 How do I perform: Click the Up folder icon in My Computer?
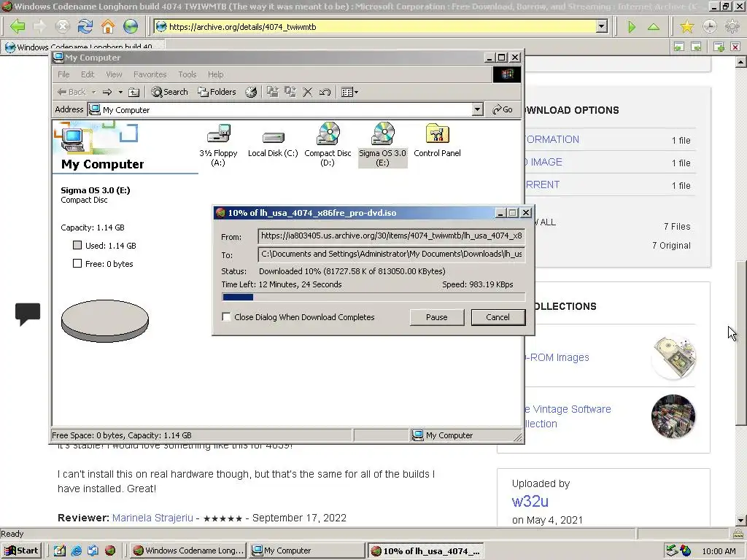point(134,92)
